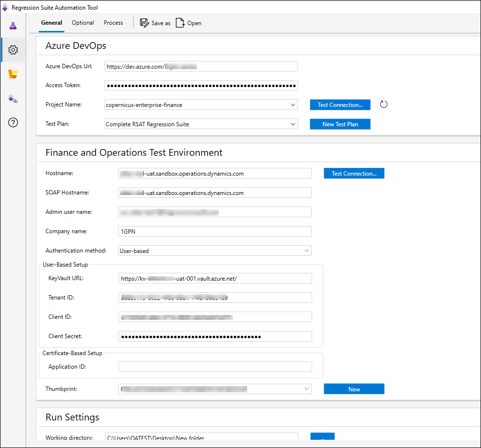This screenshot has width=481, height=448.
Task: Focus the SOAP Hostname field
Action: tap(215, 193)
